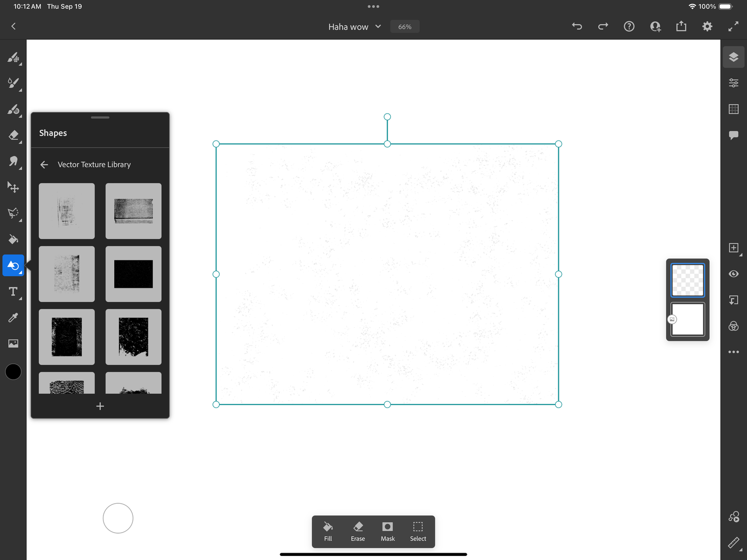Choose the cracked black square texture
The height and width of the screenshot is (560, 747).
pyautogui.click(x=67, y=337)
